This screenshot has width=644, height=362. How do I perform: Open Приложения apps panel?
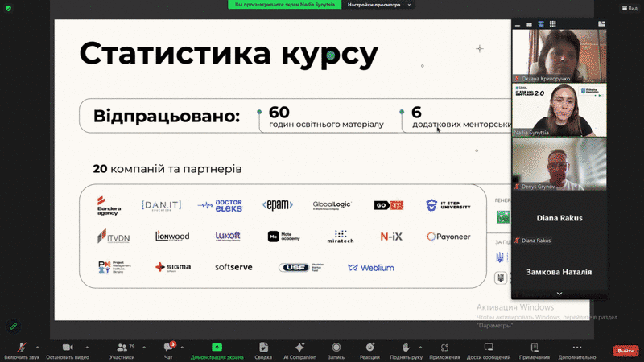pos(444,351)
